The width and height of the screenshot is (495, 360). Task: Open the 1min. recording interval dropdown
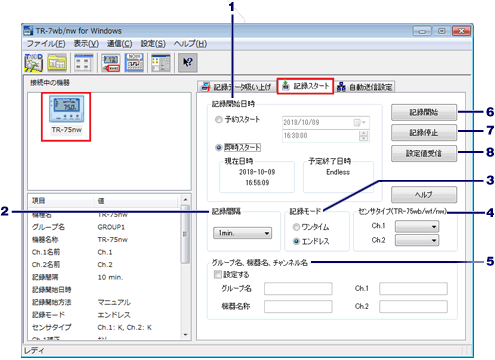click(x=242, y=233)
